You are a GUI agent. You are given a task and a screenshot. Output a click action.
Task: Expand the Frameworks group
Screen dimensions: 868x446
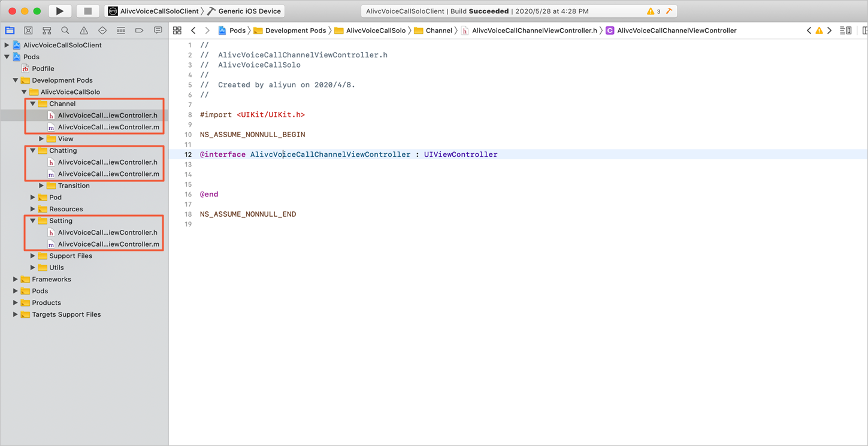[x=16, y=279]
